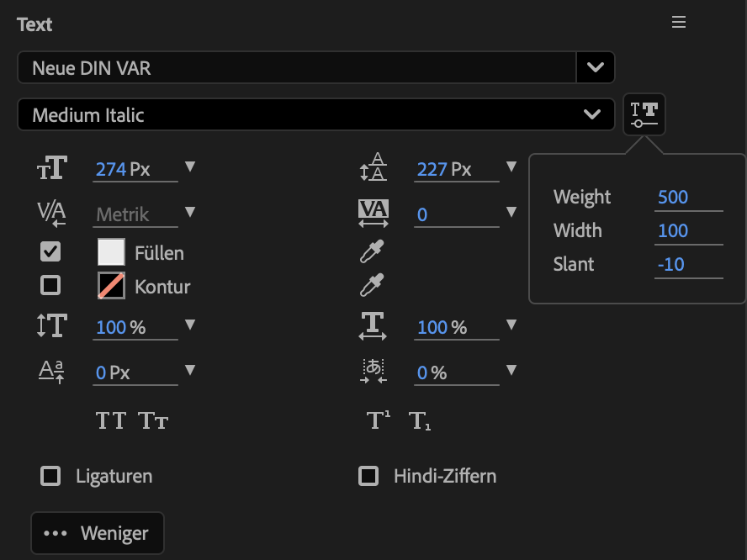Expand the Medium Italic font style dropdown

(592, 114)
